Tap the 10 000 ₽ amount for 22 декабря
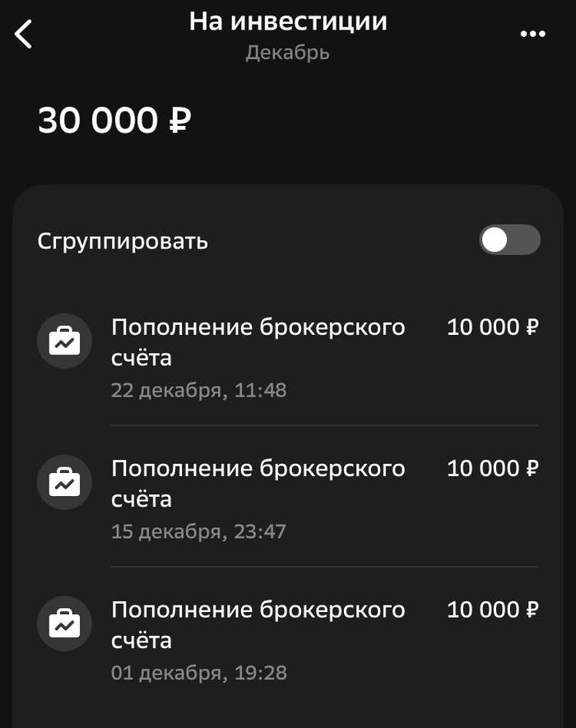This screenshot has height=728, width=576. click(493, 327)
